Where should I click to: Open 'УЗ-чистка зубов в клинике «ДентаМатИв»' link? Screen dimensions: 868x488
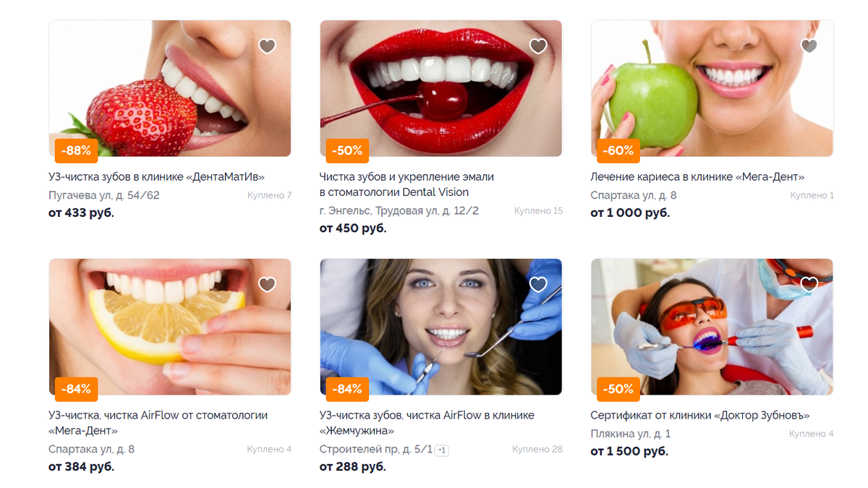pos(157,176)
